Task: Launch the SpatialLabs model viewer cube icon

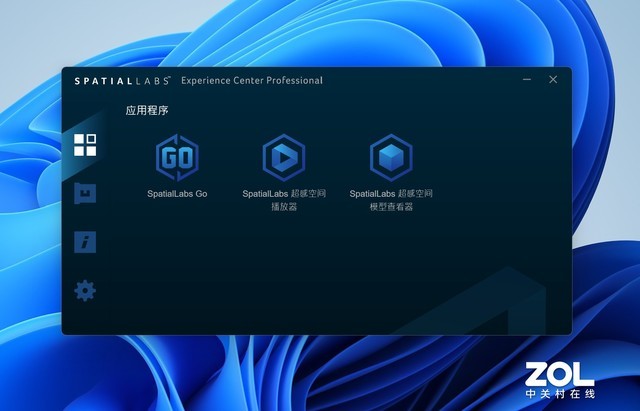Action: tap(391, 158)
